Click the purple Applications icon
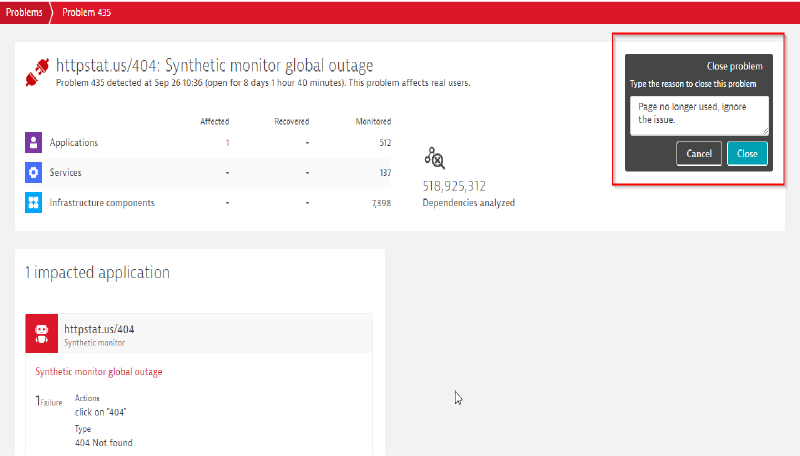 pos(34,143)
